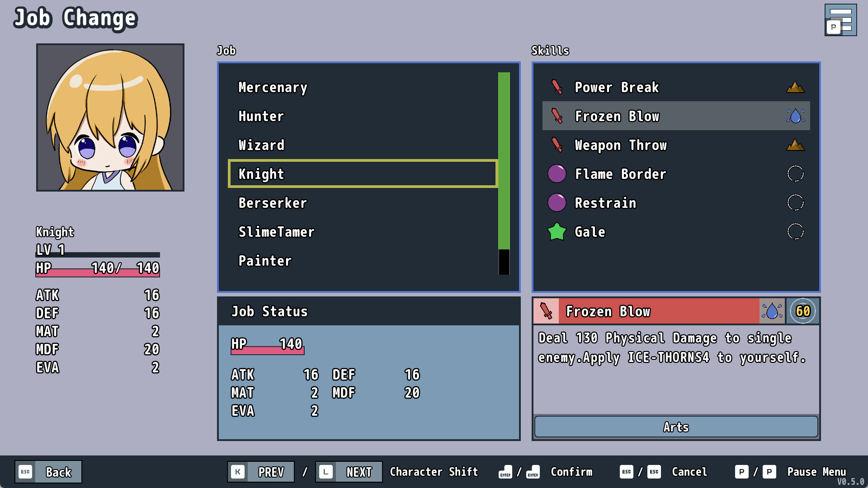Click the sword icon beside Power Break
Viewport: 868px width, 488px height.
tap(557, 87)
